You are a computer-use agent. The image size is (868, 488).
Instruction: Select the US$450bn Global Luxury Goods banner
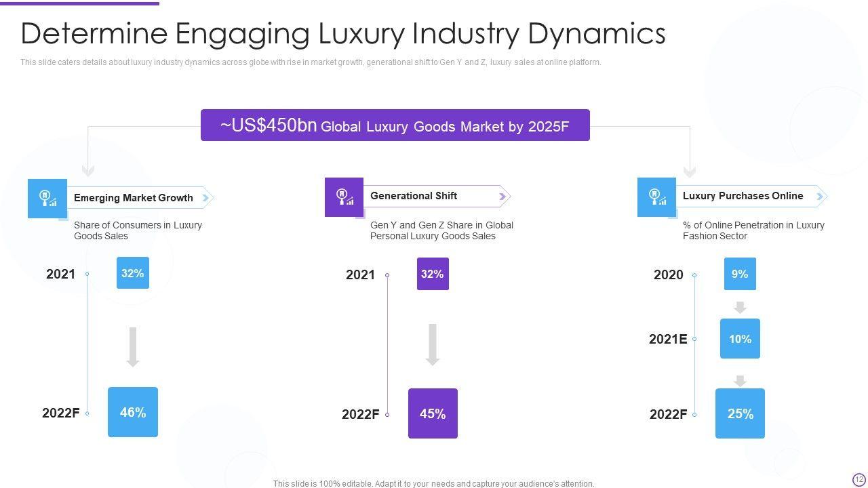tap(395, 125)
